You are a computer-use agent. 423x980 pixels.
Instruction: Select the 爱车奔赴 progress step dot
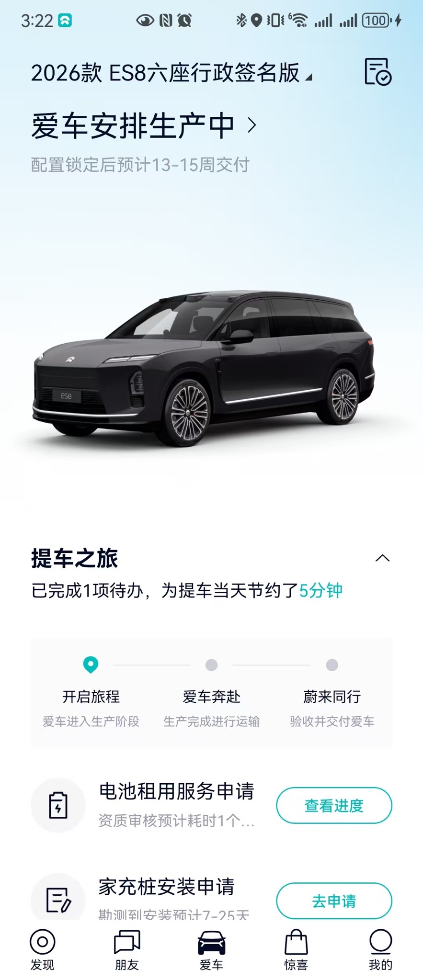(211, 665)
